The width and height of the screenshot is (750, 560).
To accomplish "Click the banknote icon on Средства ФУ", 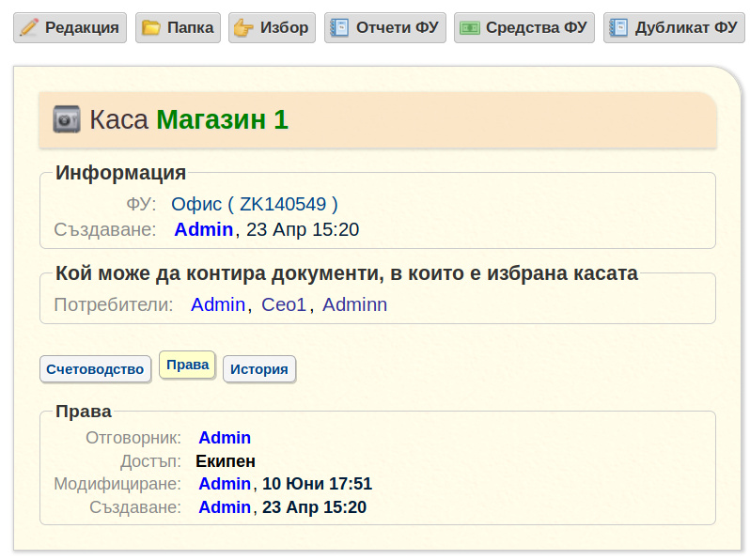I will point(469,28).
